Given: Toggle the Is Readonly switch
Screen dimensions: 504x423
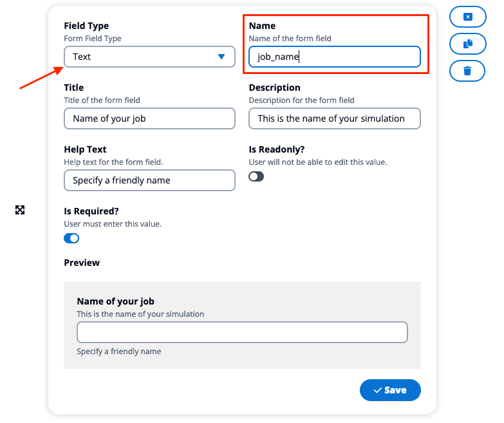Looking at the screenshot, I should coord(256,176).
